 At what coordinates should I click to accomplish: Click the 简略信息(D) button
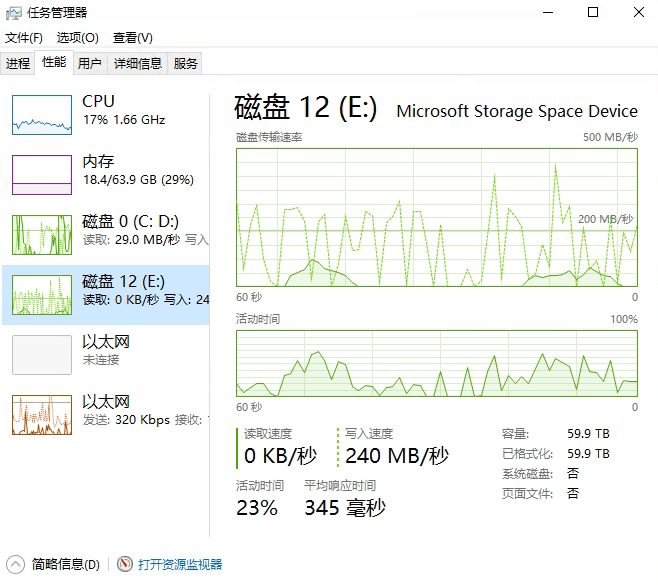coord(65,565)
